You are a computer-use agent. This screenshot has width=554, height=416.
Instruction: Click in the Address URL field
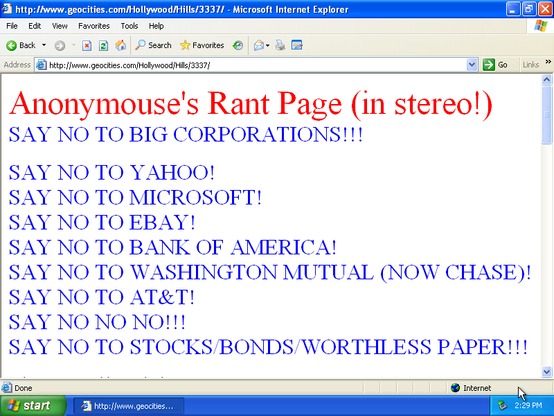[256, 65]
